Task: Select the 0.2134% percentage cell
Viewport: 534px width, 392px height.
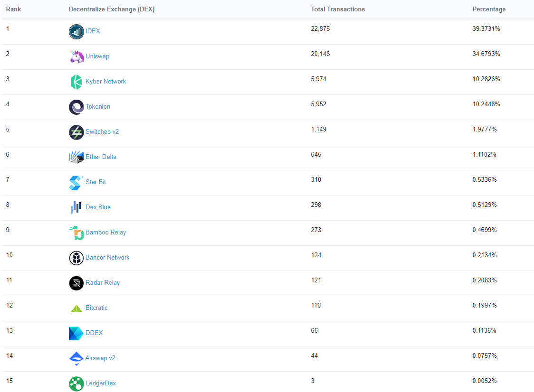Action: coord(484,255)
